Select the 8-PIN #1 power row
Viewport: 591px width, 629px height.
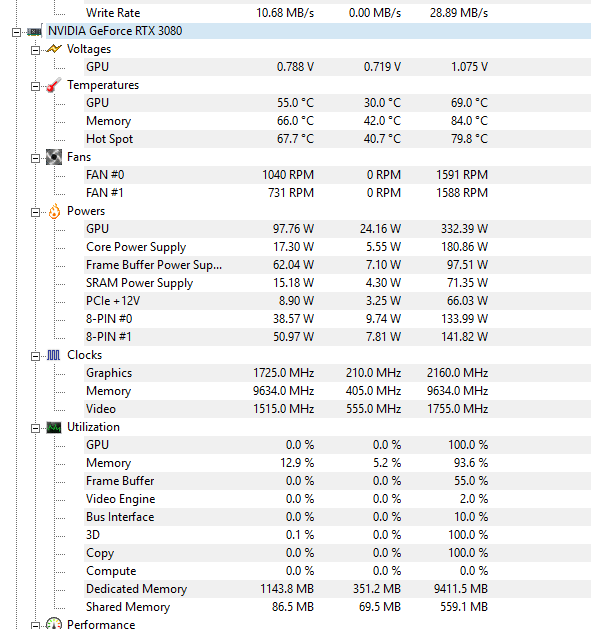(337, 337)
